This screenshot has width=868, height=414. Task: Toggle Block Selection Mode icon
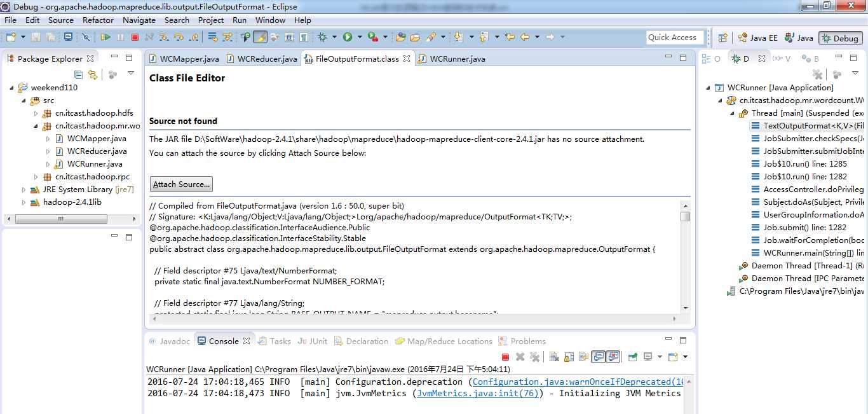point(289,38)
